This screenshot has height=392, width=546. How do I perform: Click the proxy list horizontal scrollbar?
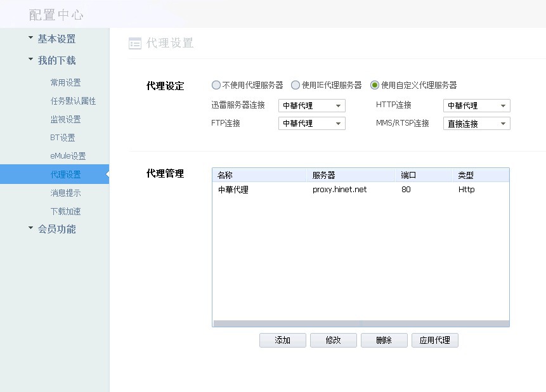click(360, 323)
